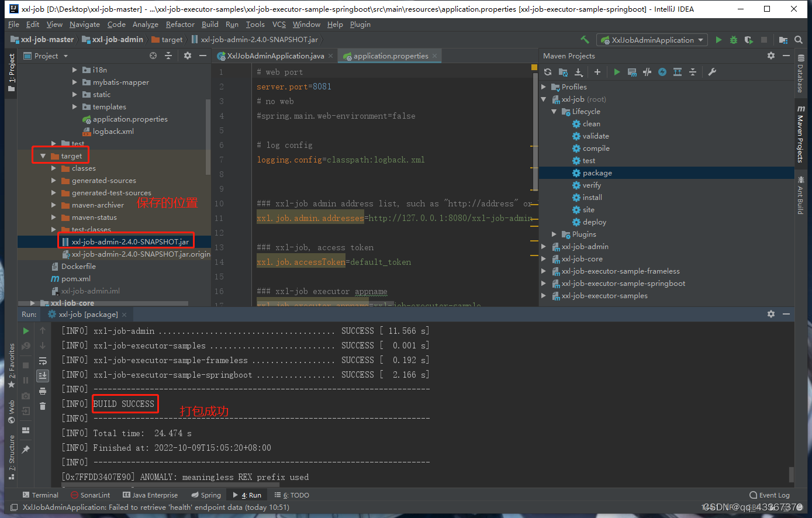Image resolution: width=812 pixels, height=518 pixels.
Task: Show Maven dependencies diagram icon
Action: tap(678, 72)
